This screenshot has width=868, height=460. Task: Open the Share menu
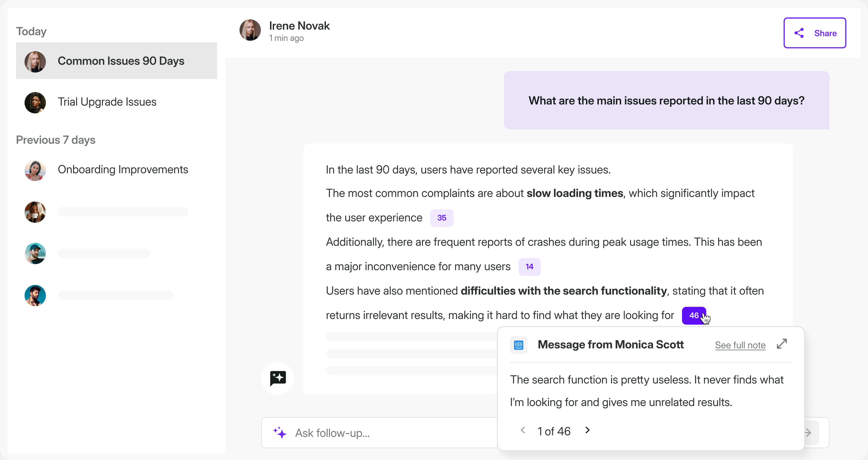815,33
